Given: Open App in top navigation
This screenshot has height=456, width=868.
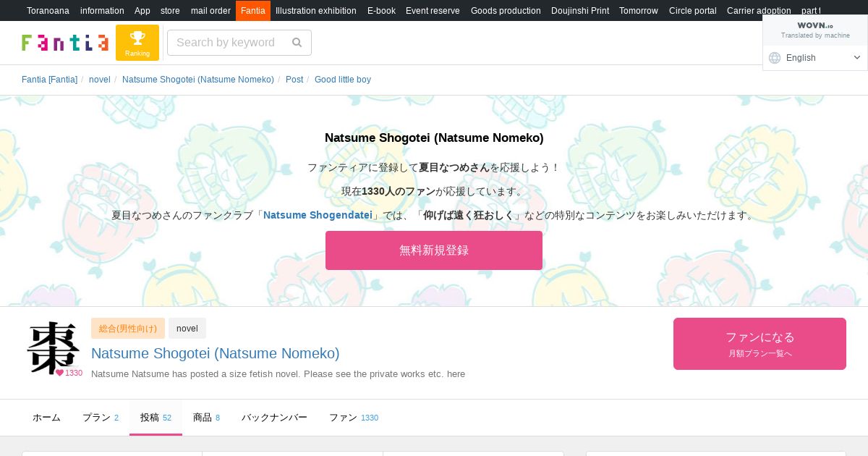Looking at the screenshot, I should coord(142,11).
